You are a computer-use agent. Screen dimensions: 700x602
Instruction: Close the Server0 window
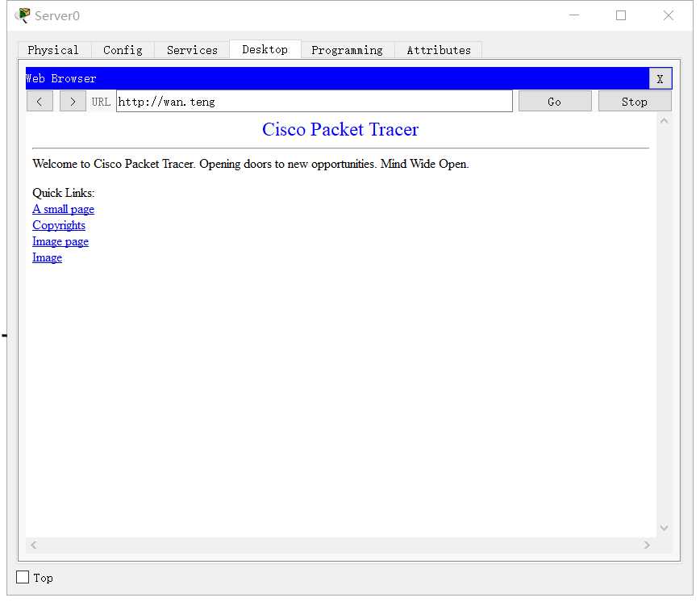[668, 15]
